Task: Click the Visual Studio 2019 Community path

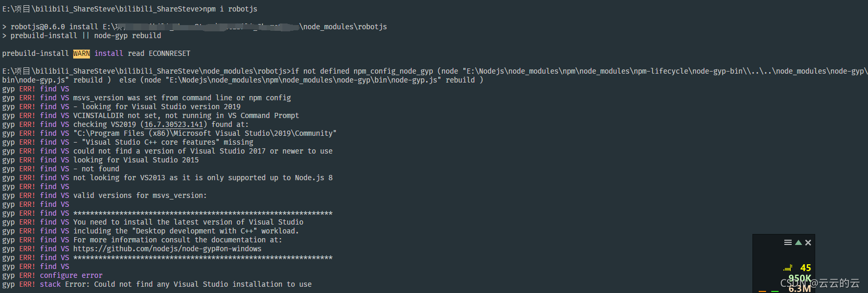Action: (205, 134)
